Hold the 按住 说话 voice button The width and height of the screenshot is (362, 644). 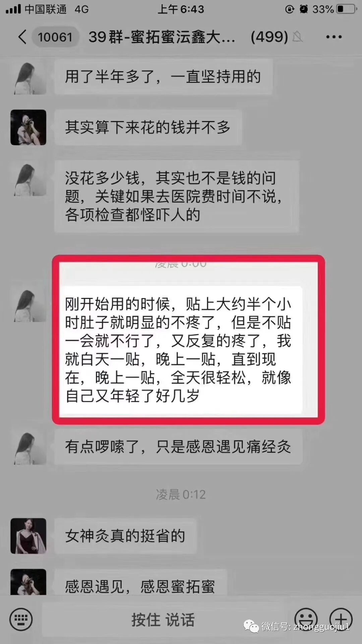[163, 619]
